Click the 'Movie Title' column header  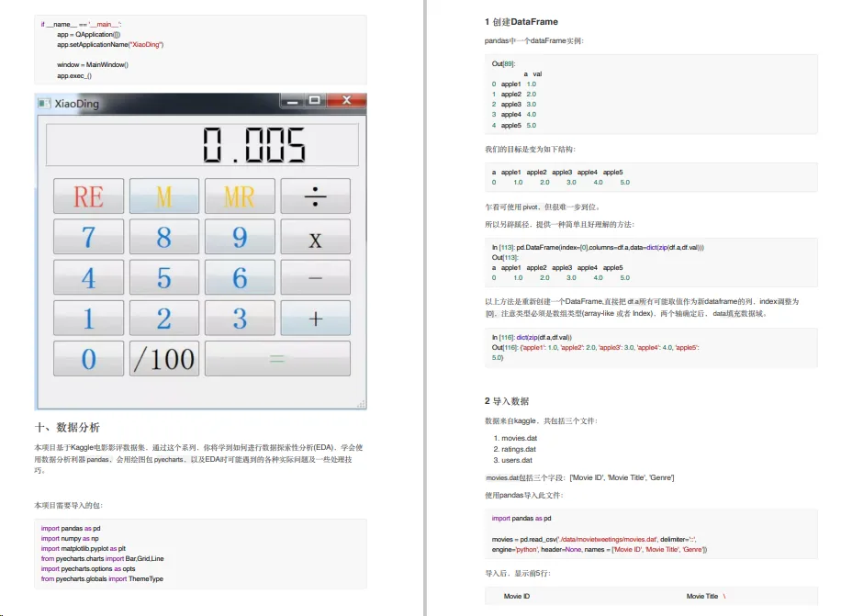[702, 596]
